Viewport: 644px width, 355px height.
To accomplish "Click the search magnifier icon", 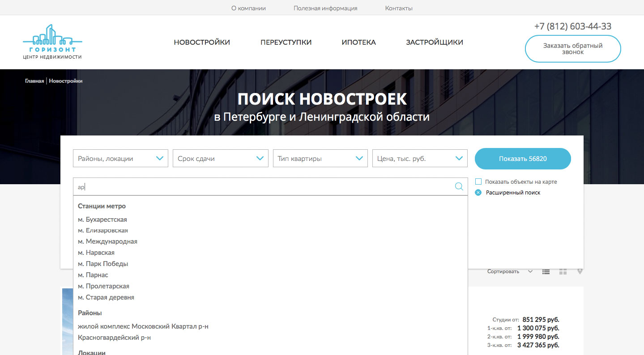I will (x=459, y=187).
